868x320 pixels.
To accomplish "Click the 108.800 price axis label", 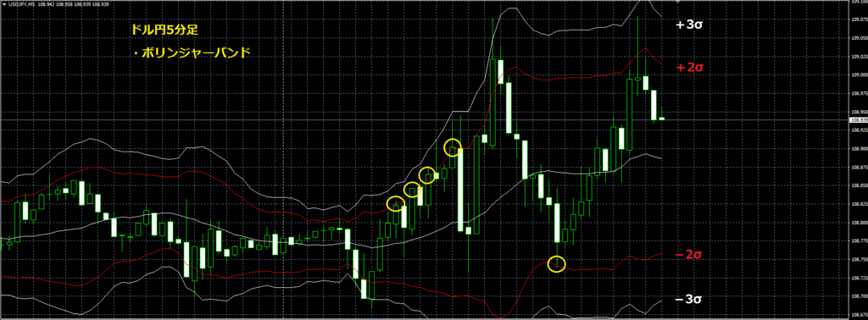I will point(860,223).
